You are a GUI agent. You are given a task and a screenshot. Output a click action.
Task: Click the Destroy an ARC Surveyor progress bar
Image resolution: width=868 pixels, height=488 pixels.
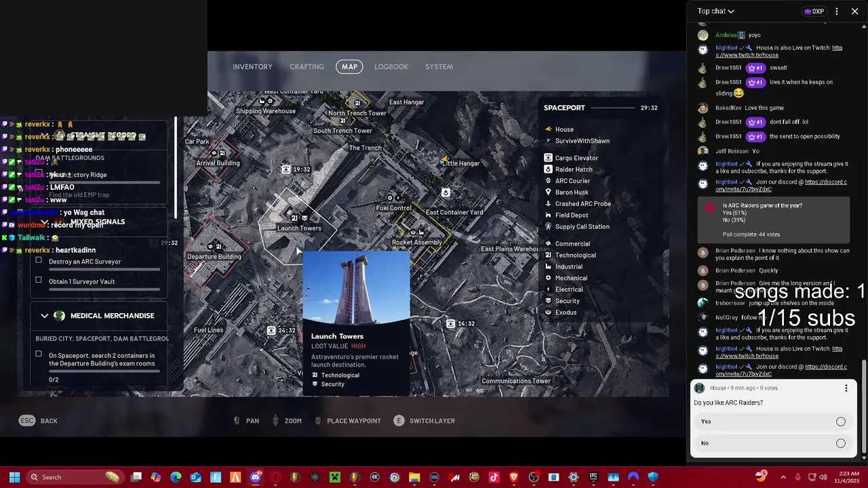104,269
